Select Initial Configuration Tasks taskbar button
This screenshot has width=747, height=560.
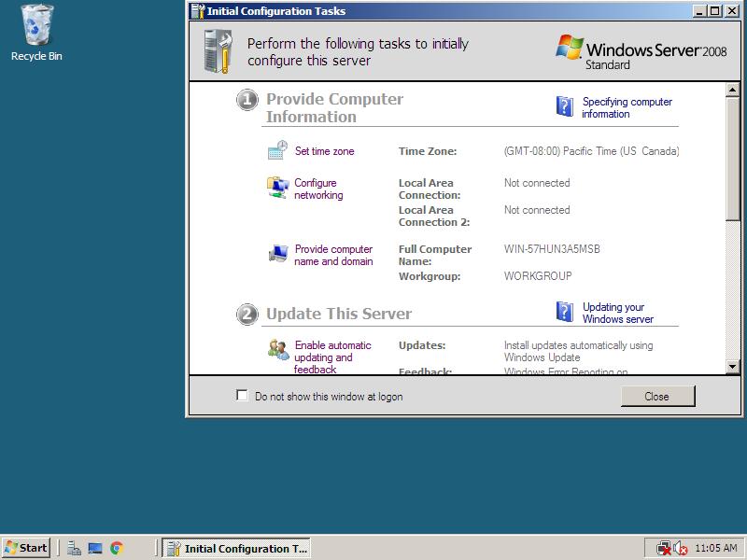point(235,548)
